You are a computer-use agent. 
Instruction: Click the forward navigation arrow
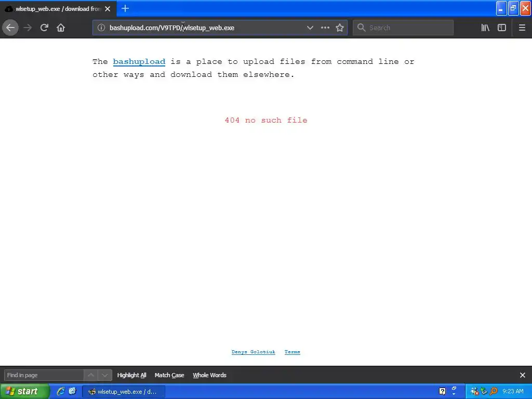28,28
